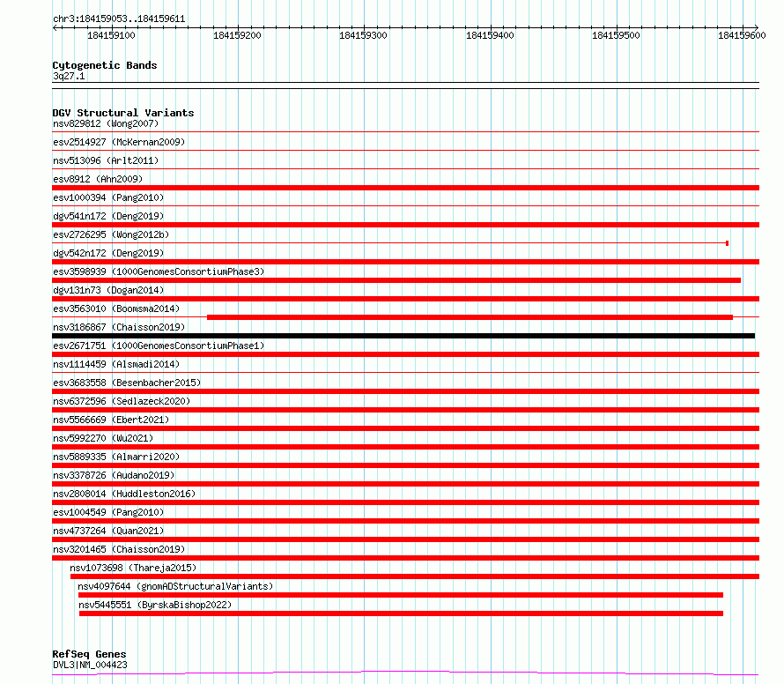Open the Cytogenetic Bands track title
The image size is (784, 684).
[x=105, y=65]
